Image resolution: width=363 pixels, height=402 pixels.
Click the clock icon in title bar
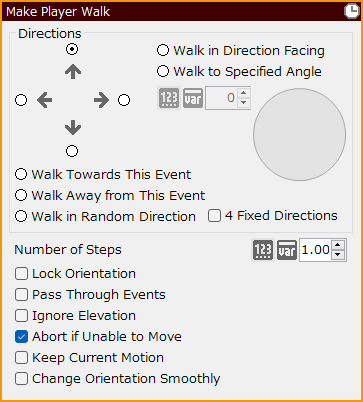(x=351, y=12)
